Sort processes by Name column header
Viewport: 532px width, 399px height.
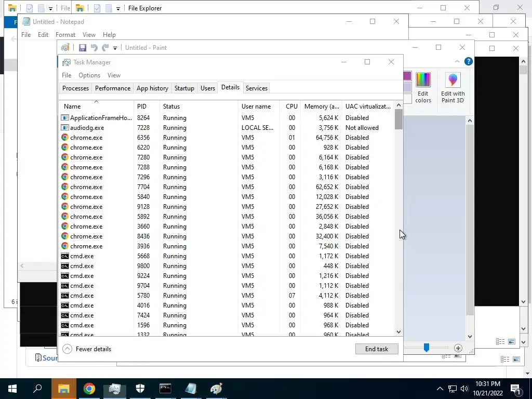[x=96, y=106]
